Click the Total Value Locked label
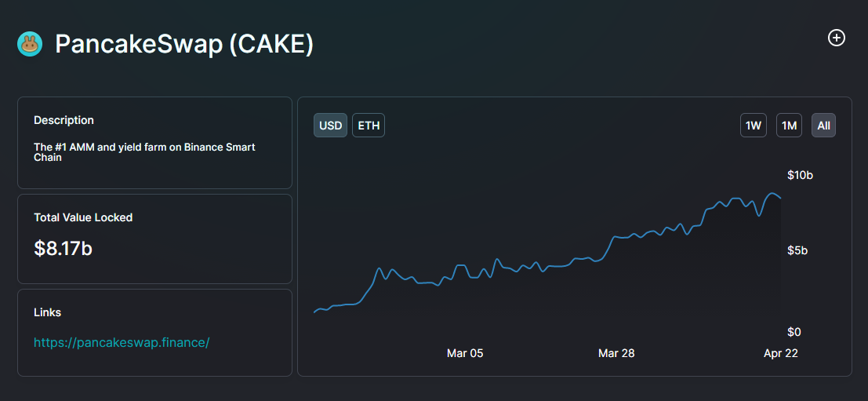Viewport: 868px width, 401px height. pos(83,217)
